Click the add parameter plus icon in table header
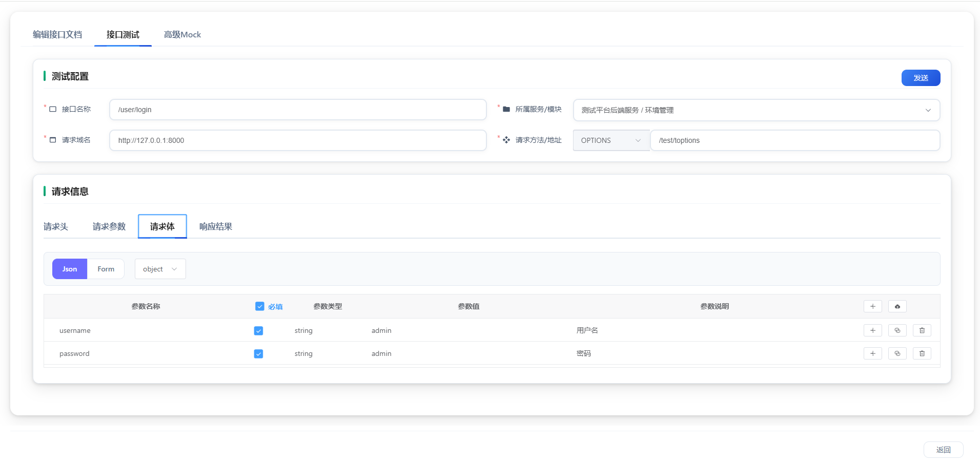980x464 pixels. tap(872, 306)
